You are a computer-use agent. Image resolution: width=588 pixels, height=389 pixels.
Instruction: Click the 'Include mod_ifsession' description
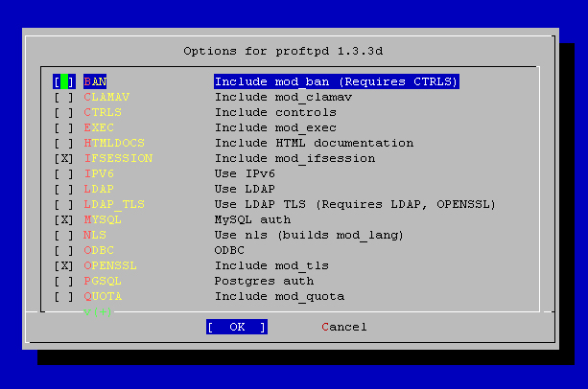[x=294, y=159]
